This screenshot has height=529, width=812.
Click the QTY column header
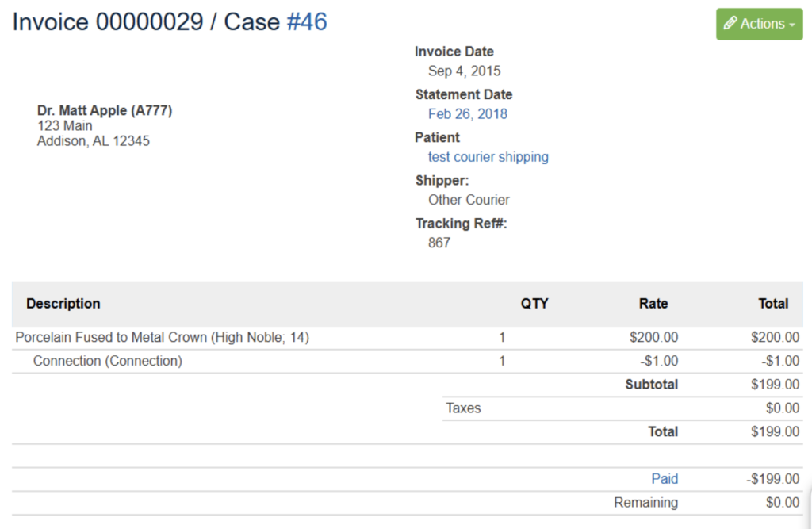click(x=535, y=304)
